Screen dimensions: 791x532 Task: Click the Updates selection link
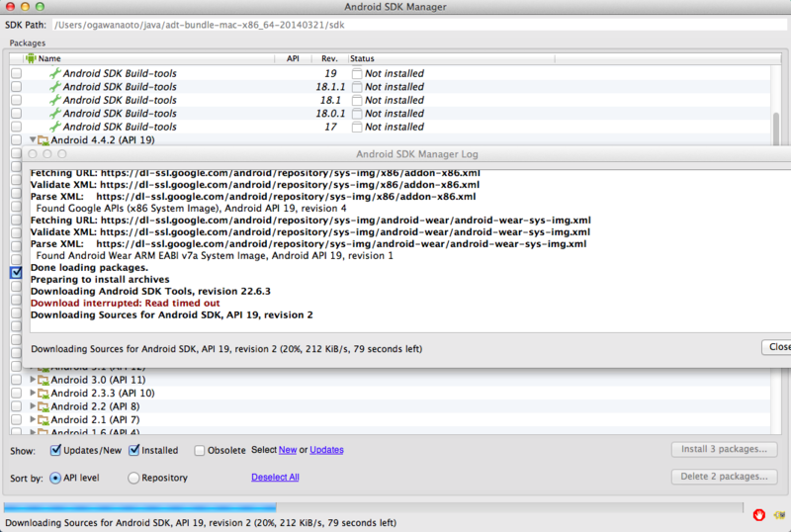click(x=326, y=450)
